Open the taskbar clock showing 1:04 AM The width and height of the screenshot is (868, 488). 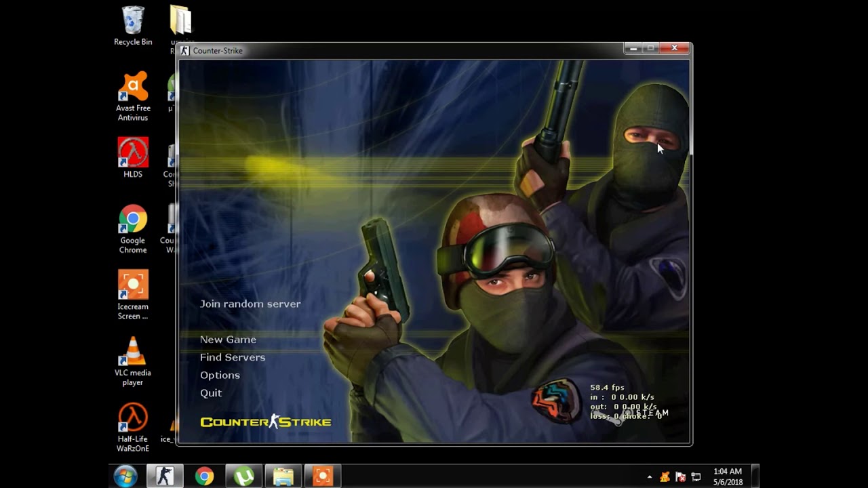[728, 476]
